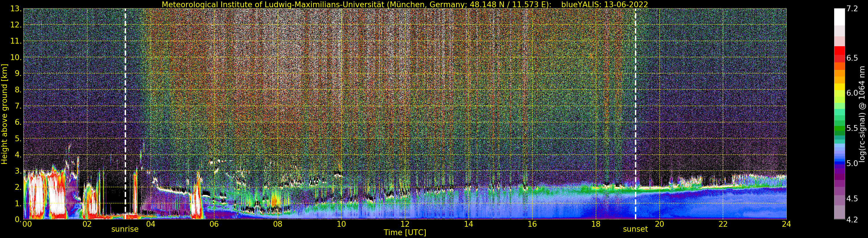Click the '9.' tick on height axis

18,73
